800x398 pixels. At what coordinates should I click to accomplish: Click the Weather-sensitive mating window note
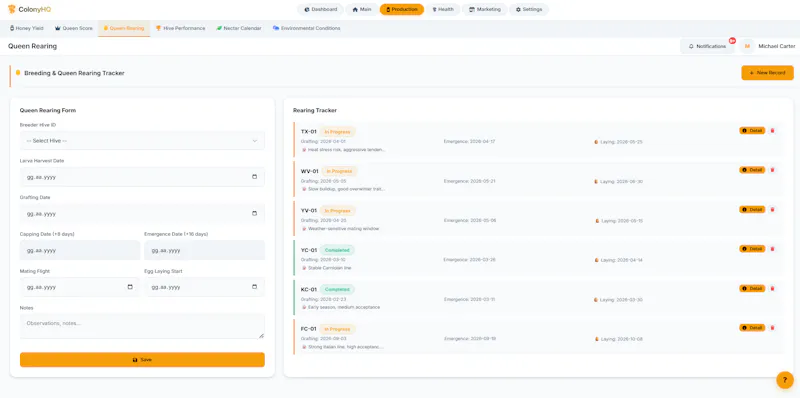[x=343, y=229]
